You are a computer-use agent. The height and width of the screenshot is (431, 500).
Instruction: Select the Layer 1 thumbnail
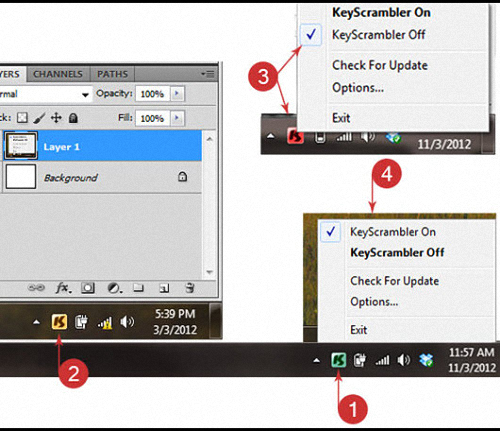[21, 146]
